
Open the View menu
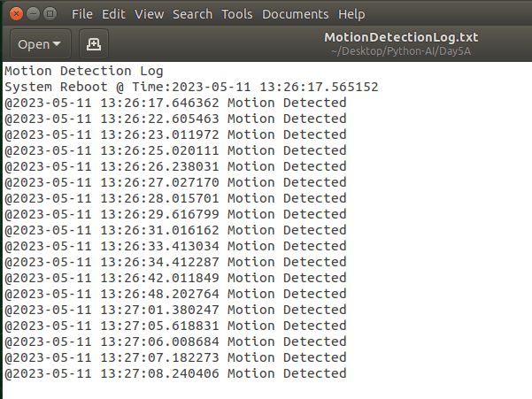pos(150,14)
